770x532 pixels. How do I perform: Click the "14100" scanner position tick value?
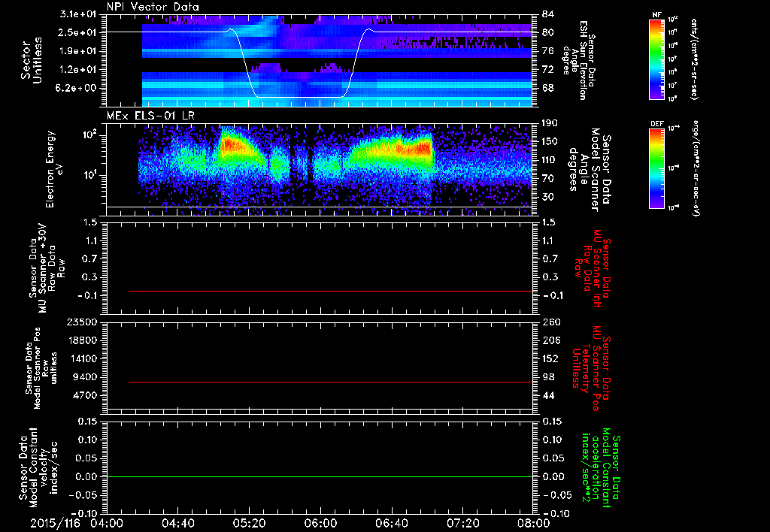(x=81, y=358)
